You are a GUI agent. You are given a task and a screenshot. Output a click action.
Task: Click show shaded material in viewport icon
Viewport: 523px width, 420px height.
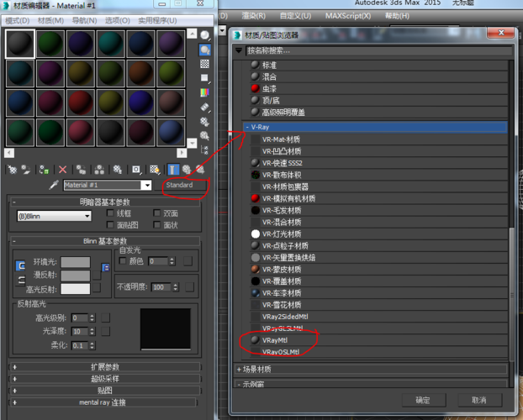(x=155, y=170)
